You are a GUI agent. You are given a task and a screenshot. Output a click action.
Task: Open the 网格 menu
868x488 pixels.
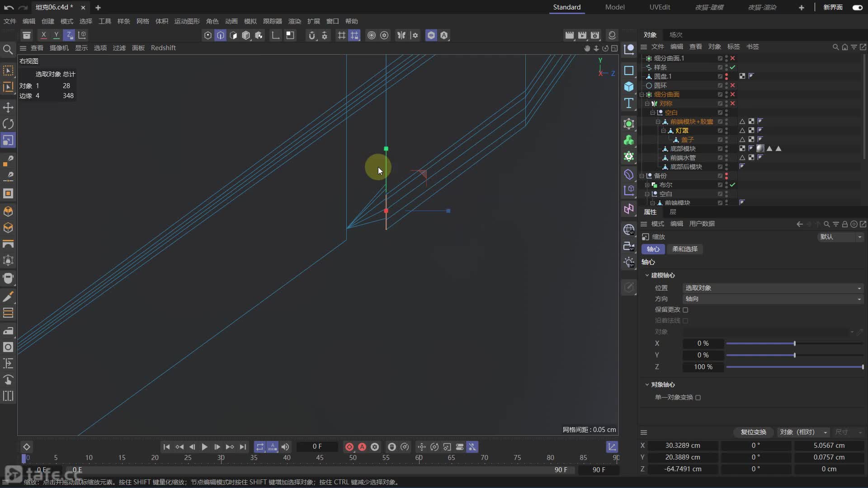click(143, 21)
